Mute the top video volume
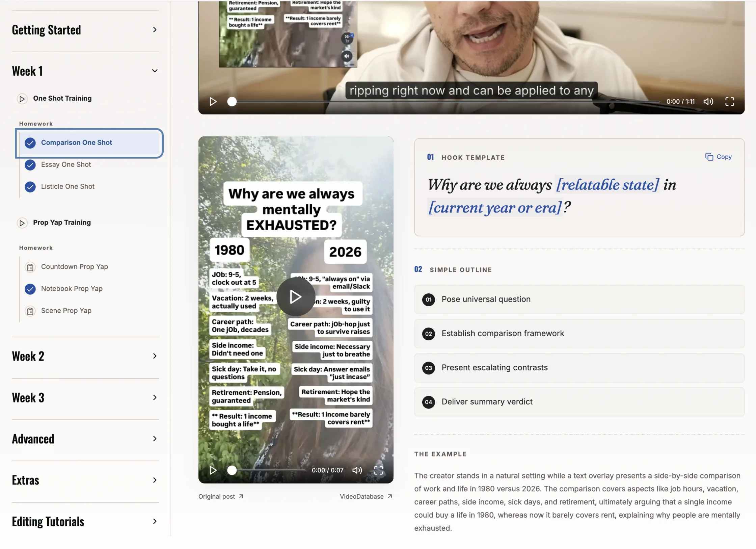The height and width of the screenshot is (549, 756). click(x=708, y=102)
